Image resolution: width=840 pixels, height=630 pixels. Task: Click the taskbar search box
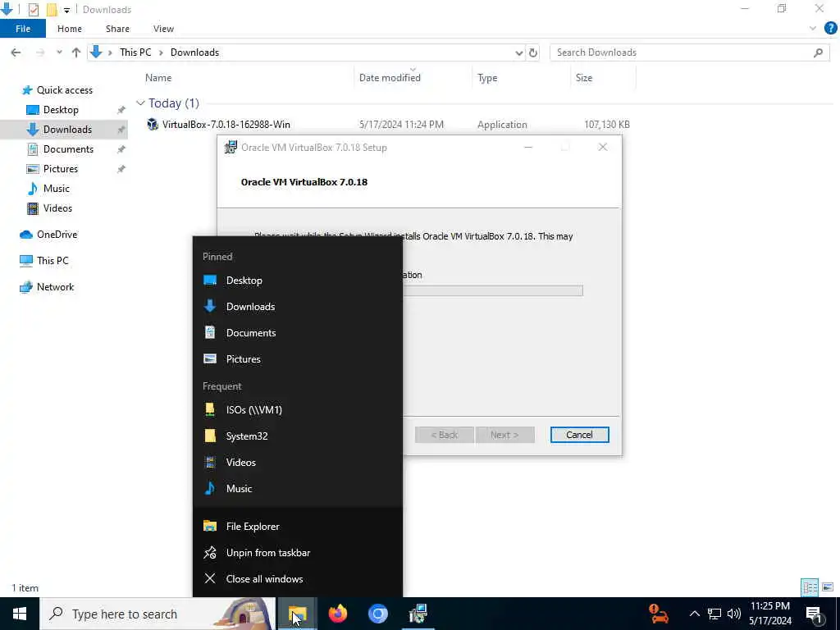coord(158,614)
